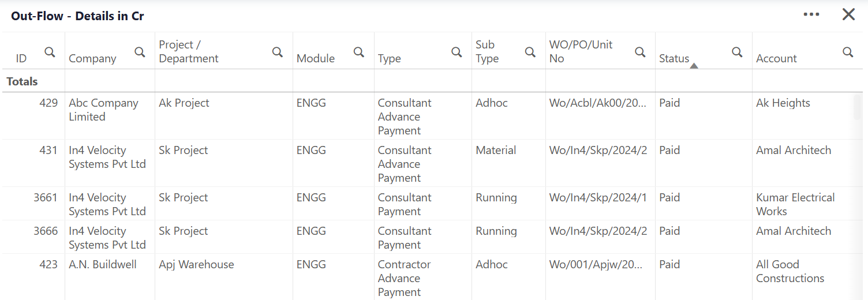Search the WO/PO/Unit No column
Image resolution: width=868 pixels, height=300 pixels.
point(640,52)
